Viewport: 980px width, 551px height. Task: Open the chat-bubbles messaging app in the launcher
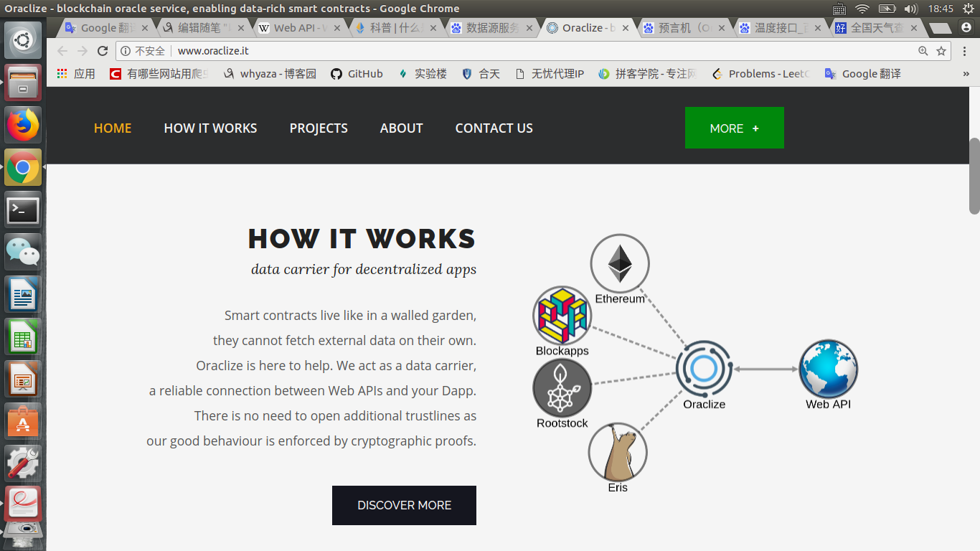pos(23,252)
